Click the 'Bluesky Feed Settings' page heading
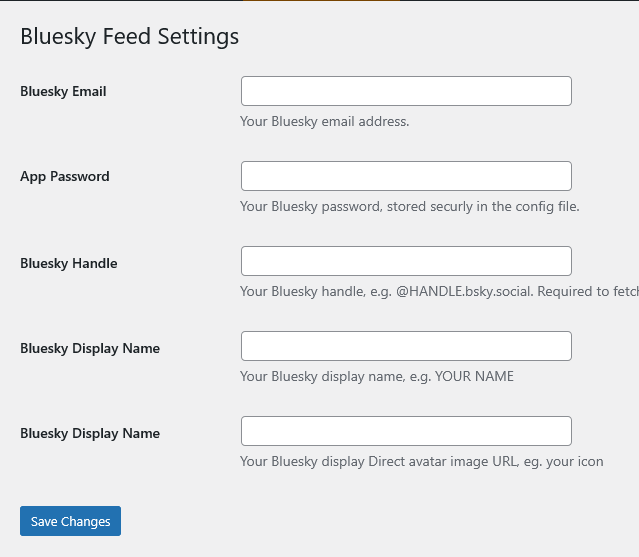This screenshot has height=557, width=639. click(x=130, y=37)
